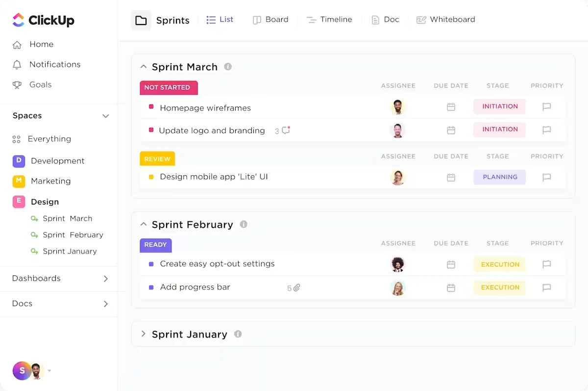588x391 pixels.
Task: Click the Goals trophy icon
Action: click(x=17, y=85)
